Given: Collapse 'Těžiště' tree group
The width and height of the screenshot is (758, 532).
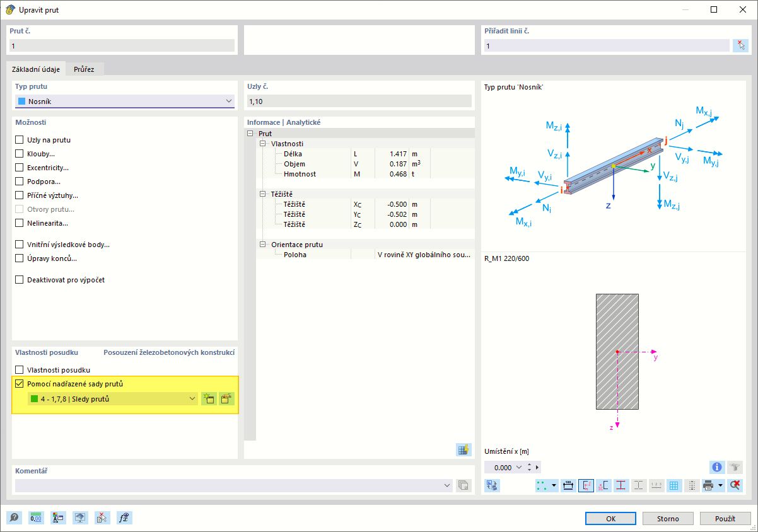Looking at the screenshot, I should (x=263, y=194).
